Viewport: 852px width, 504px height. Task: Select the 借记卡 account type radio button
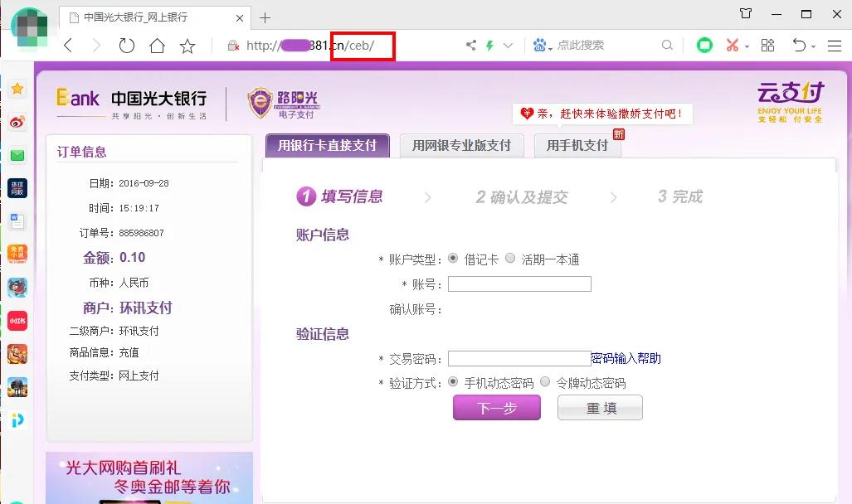[453, 257]
